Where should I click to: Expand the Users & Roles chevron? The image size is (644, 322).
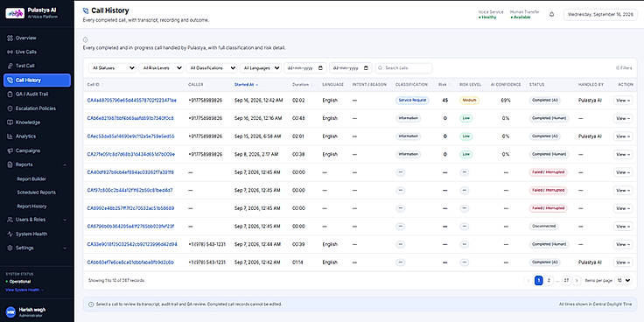65,220
